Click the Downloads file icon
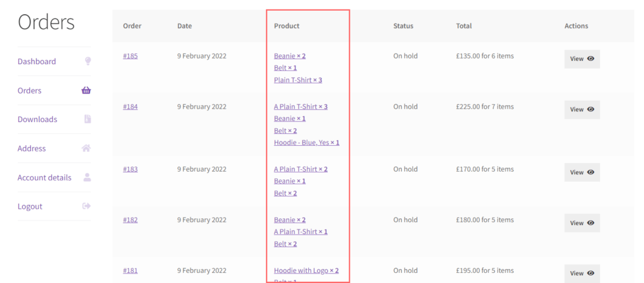The width and height of the screenshot is (644, 283). pos(87,119)
